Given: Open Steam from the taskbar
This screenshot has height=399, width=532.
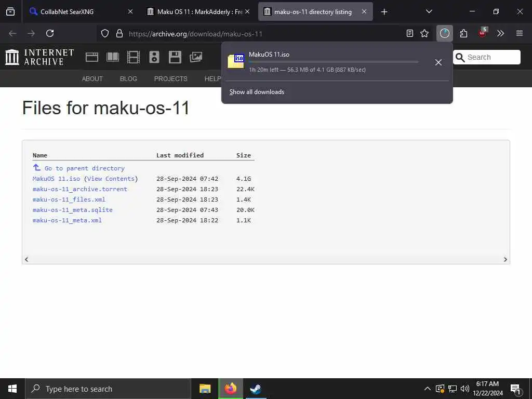Looking at the screenshot, I should [x=256, y=389].
